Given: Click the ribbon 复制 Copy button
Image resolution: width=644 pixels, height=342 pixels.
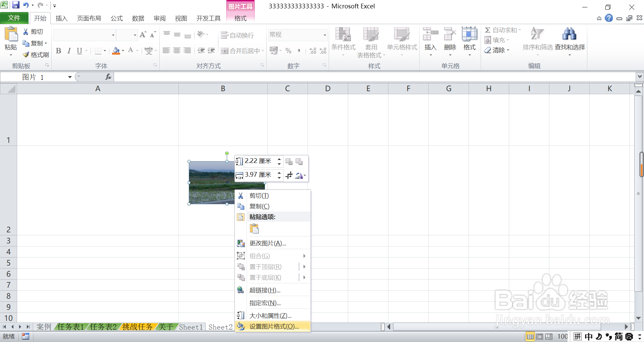Looking at the screenshot, I should (x=35, y=43).
